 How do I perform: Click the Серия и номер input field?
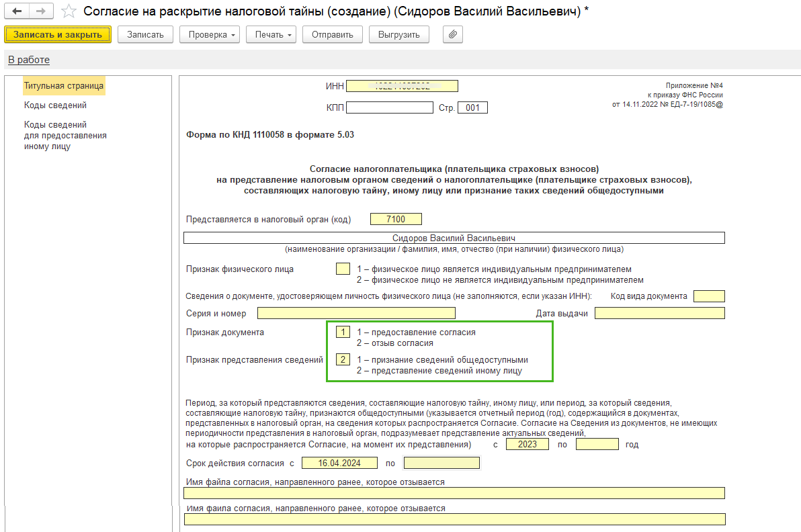pyautogui.click(x=356, y=313)
